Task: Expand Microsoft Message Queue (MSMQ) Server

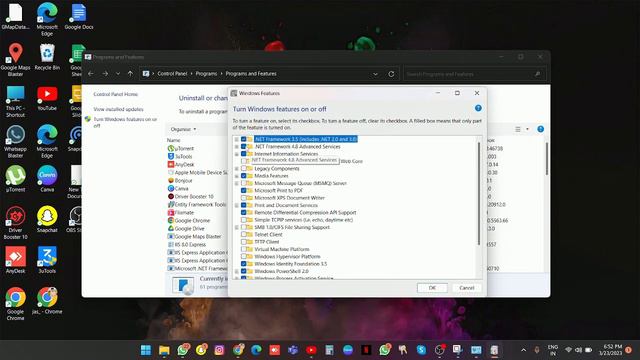Action: [236, 184]
